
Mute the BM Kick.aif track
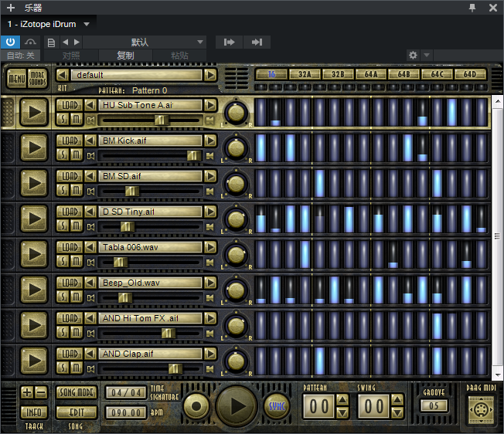click(77, 155)
